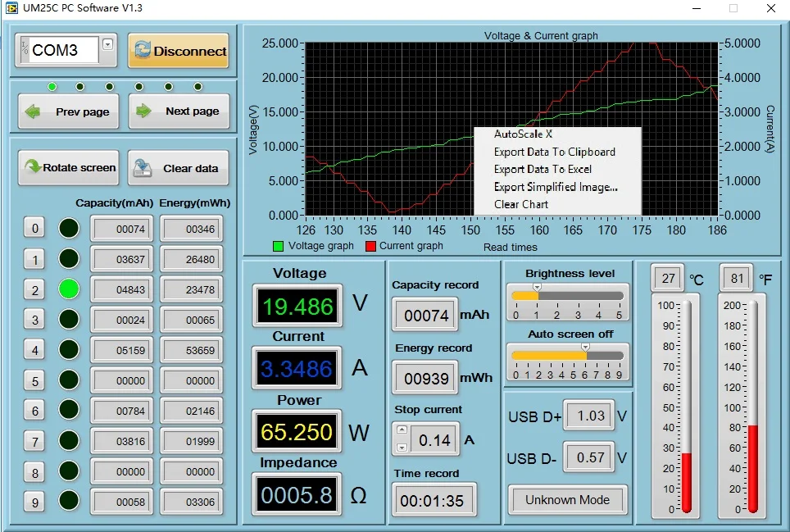790x532 pixels.
Task: Click the app icon in title bar
Action: point(11,8)
